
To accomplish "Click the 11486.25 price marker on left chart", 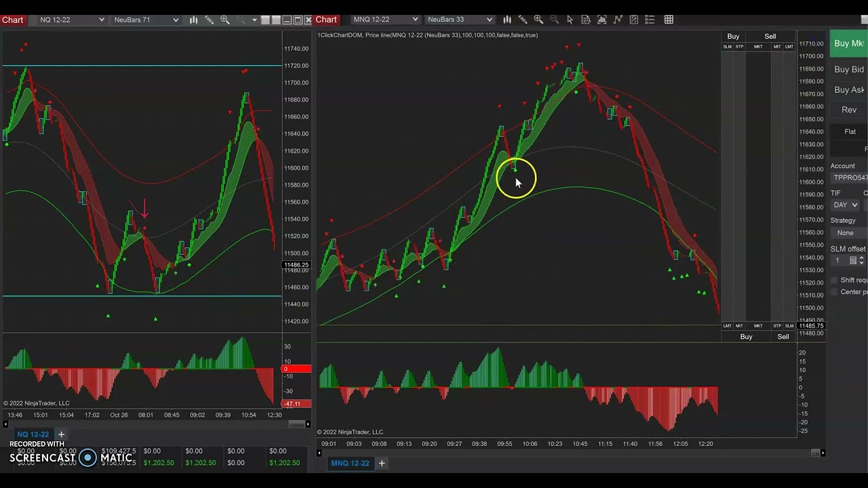I will (x=296, y=265).
